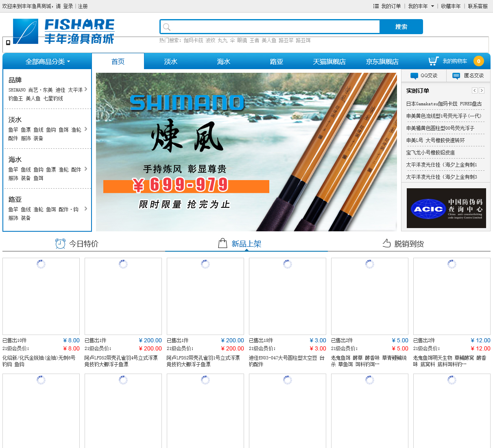Show previous real-time orders arrow
The image size is (493, 448).
tap(474, 90)
